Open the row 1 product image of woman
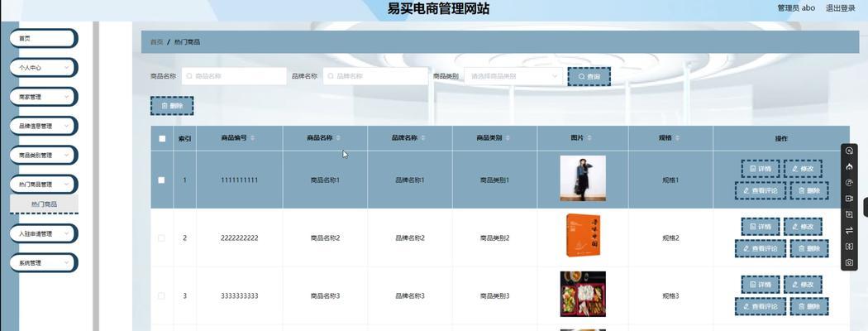 tap(583, 178)
